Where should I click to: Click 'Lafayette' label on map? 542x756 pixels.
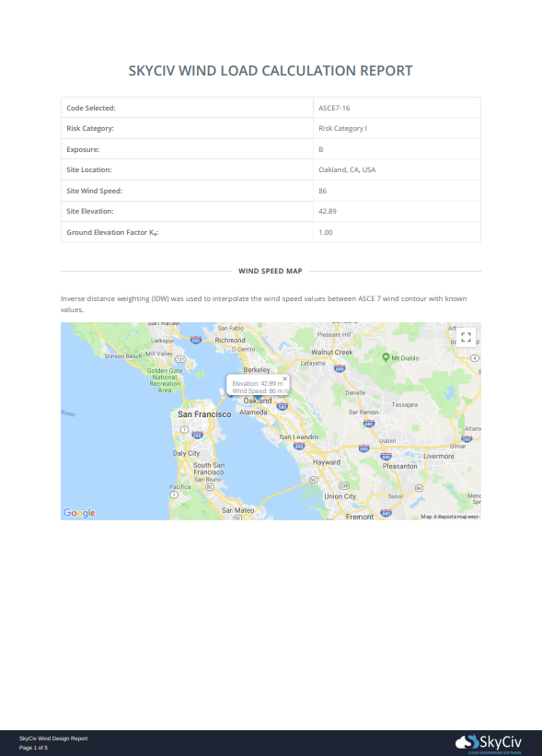coord(313,363)
